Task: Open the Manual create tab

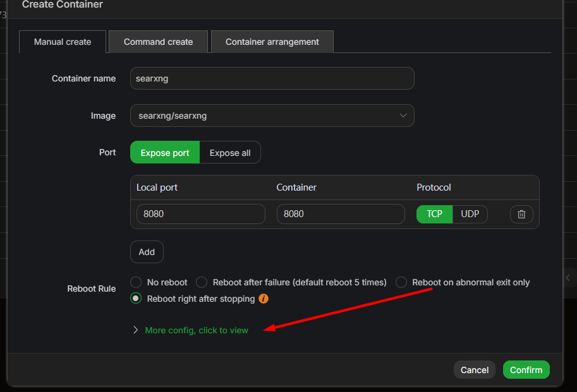Action: tap(63, 42)
